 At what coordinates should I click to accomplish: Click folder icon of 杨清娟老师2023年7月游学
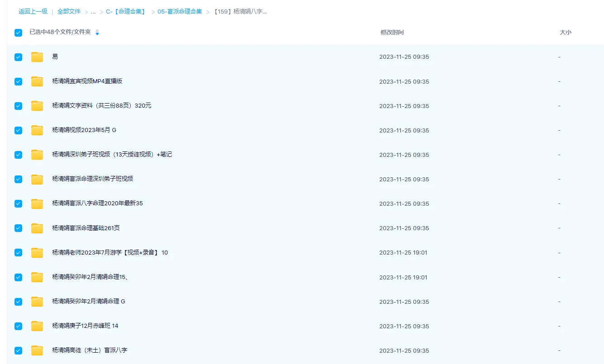37,253
